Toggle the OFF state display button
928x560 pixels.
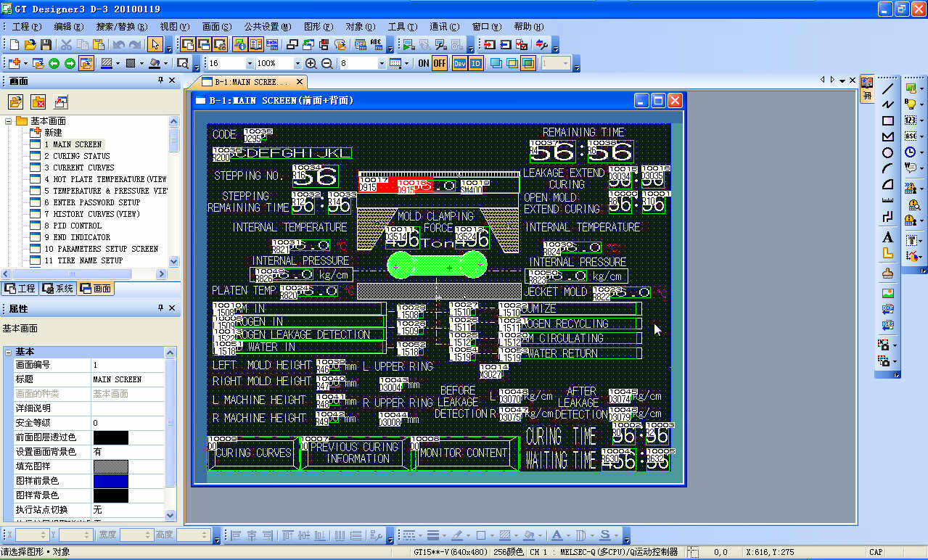[440, 64]
